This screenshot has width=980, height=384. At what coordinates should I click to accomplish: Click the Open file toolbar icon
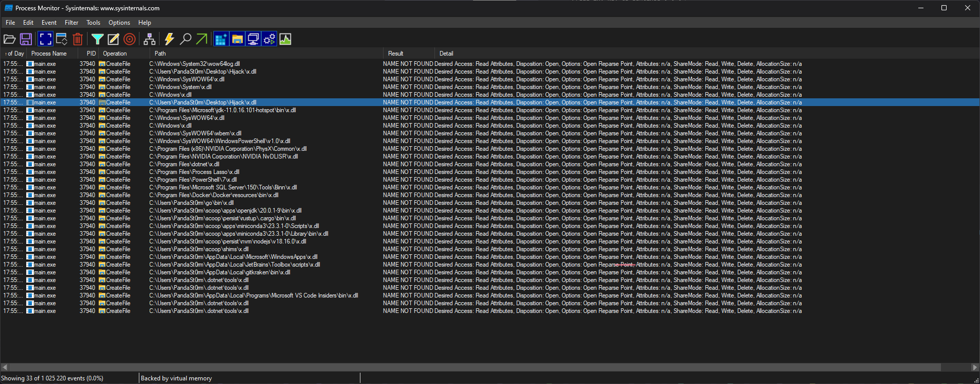point(9,39)
